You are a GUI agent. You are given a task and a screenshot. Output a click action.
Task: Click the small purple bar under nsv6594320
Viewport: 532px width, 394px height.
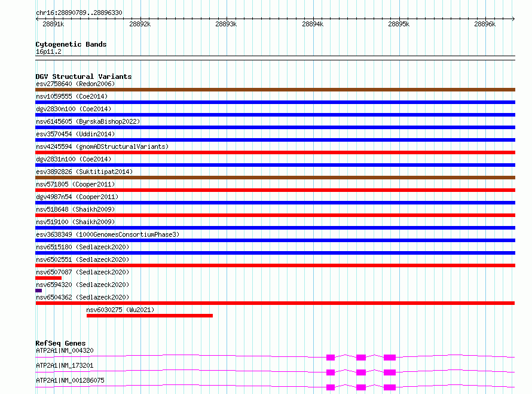tap(39, 291)
